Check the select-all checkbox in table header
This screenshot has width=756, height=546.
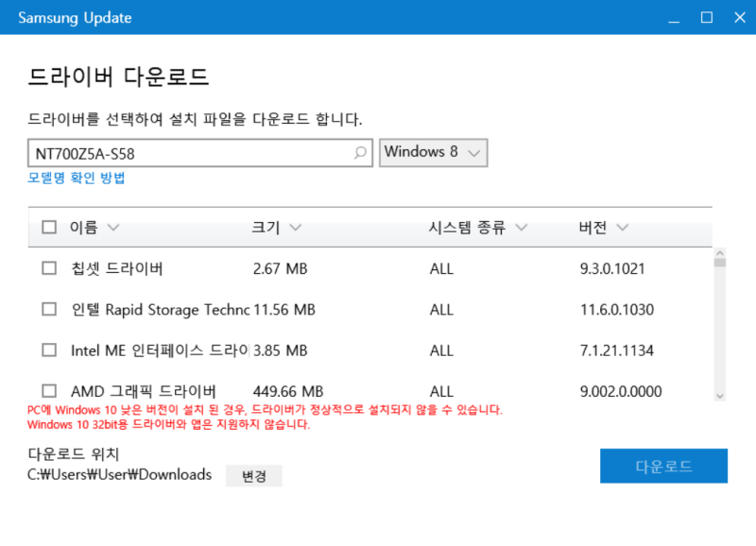[49, 227]
